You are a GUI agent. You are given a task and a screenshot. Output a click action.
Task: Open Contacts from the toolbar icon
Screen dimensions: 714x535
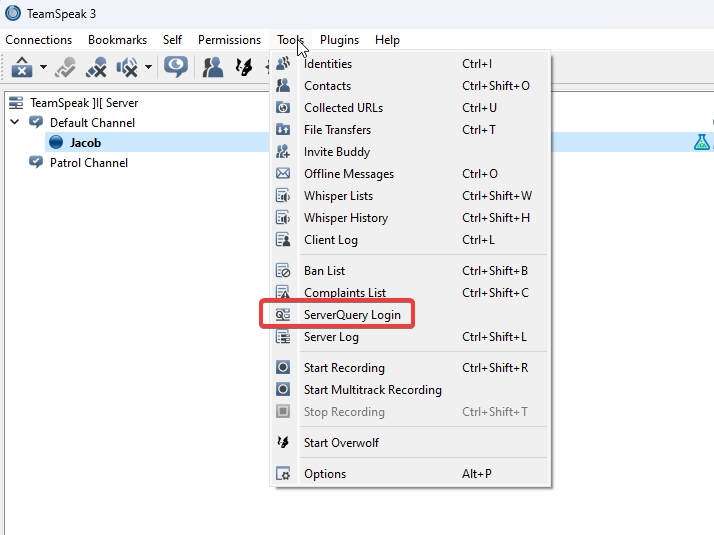(213, 67)
